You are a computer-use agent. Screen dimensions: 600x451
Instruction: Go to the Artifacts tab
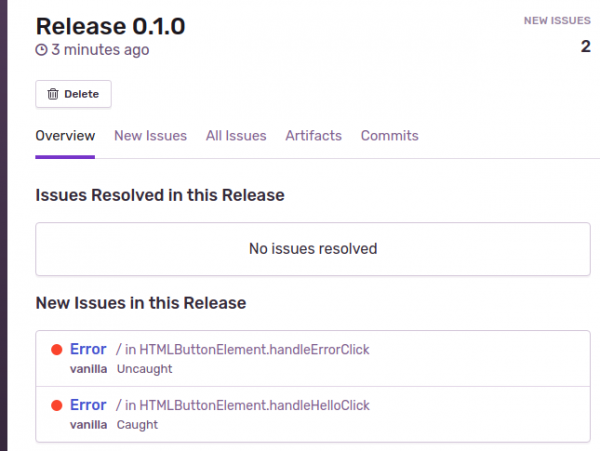pos(313,136)
